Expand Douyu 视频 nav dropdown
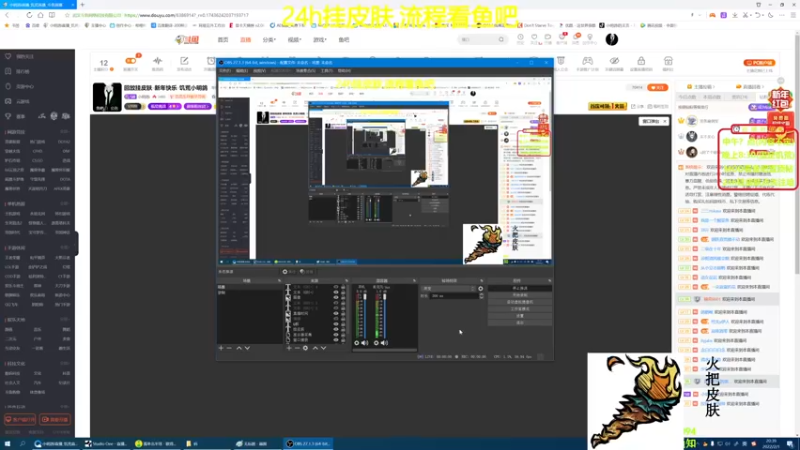The width and height of the screenshot is (800, 450). click(294, 40)
